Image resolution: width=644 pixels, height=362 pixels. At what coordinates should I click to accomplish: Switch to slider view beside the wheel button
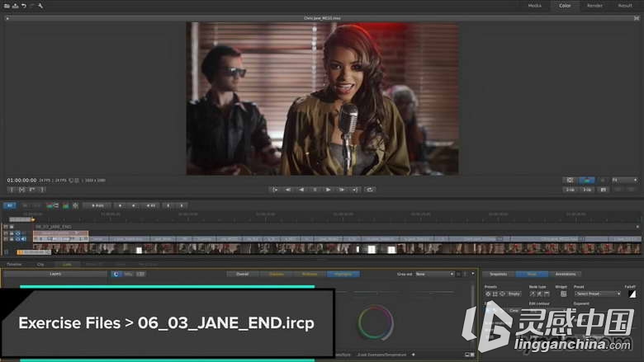129,274
